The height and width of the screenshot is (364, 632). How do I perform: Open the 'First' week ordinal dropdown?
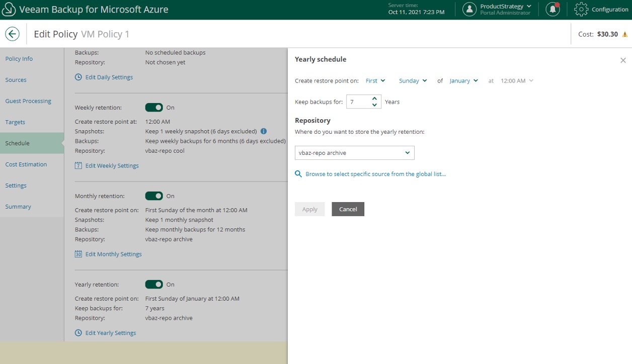(x=375, y=80)
